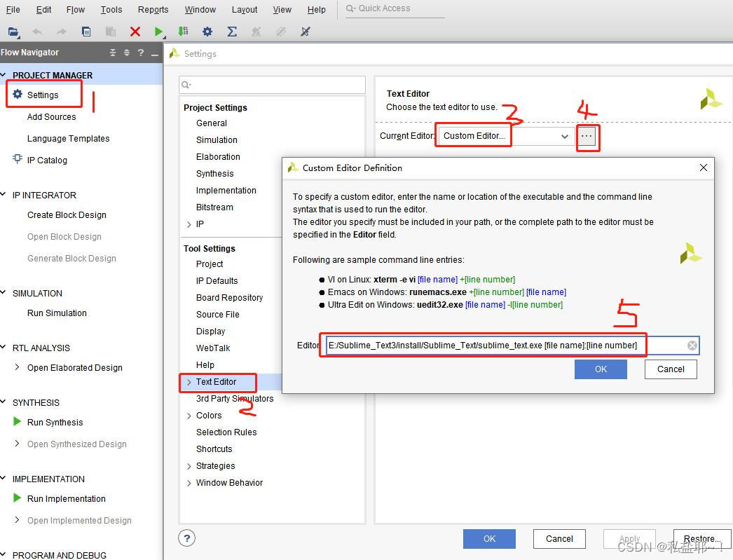The width and height of the screenshot is (733, 560).
Task: Open the File menu
Action: tap(13, 9)
